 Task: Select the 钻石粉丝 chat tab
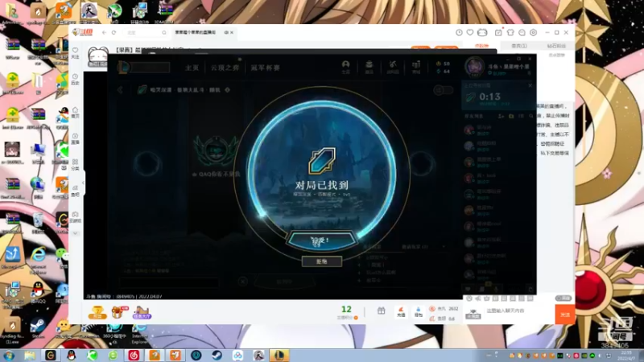pos(556,46)
